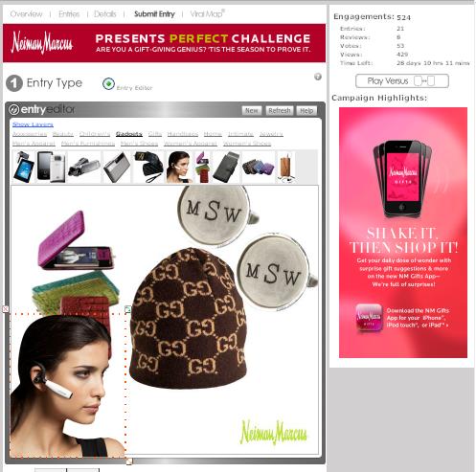Delete selected headset image with red X handle

click(6, 309)
